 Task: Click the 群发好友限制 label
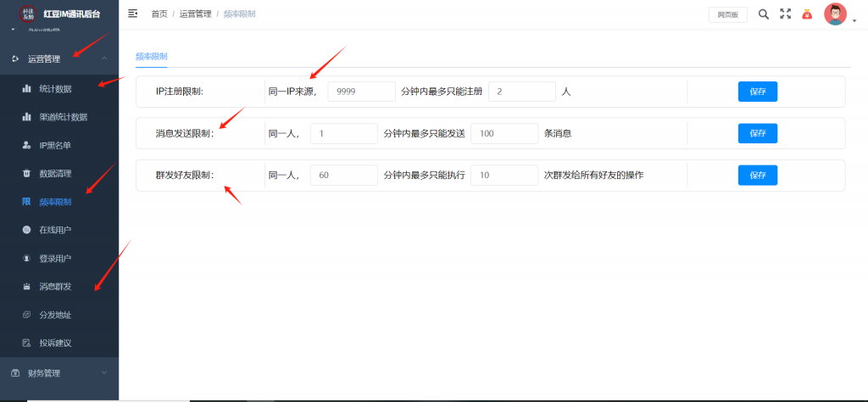pyautogui.click(x=184, y=176)
